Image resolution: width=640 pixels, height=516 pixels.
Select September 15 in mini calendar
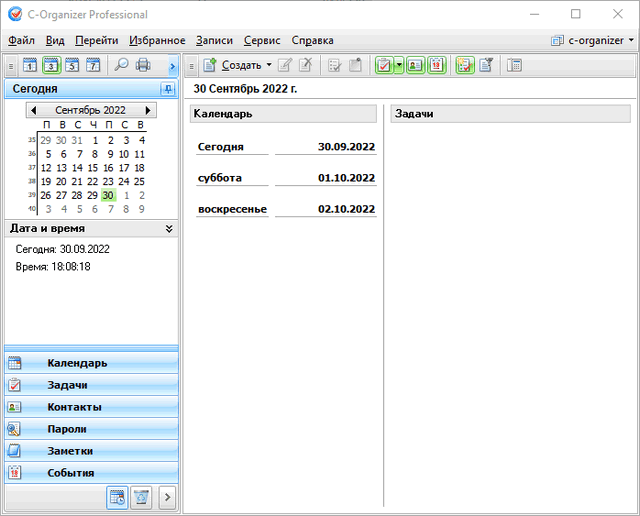click(x=93, y=168)
